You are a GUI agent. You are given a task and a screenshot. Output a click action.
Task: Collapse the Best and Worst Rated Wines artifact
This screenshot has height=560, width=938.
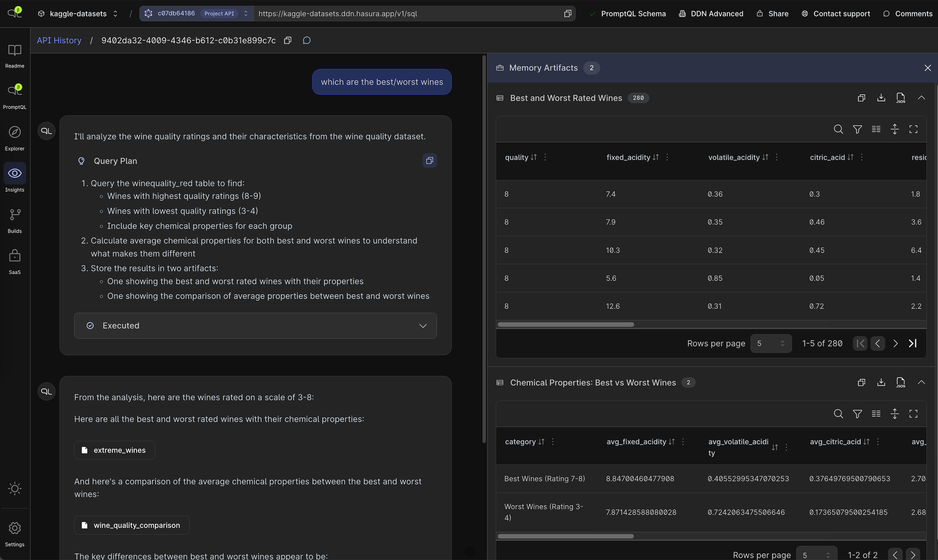coord(921,98)
